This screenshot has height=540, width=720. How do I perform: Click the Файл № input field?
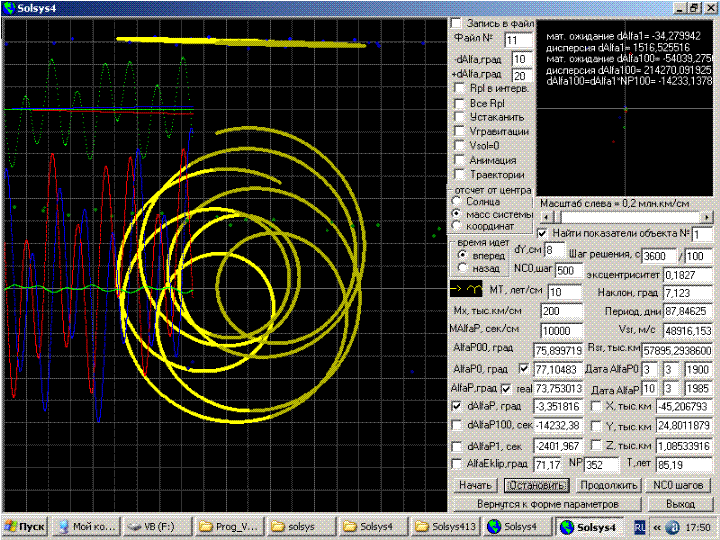tap(518, 40)
